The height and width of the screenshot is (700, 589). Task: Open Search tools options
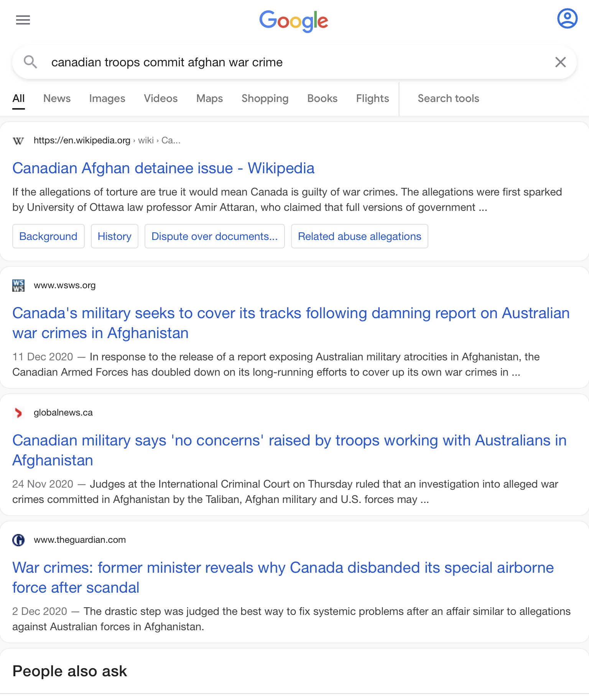[448, 99]
